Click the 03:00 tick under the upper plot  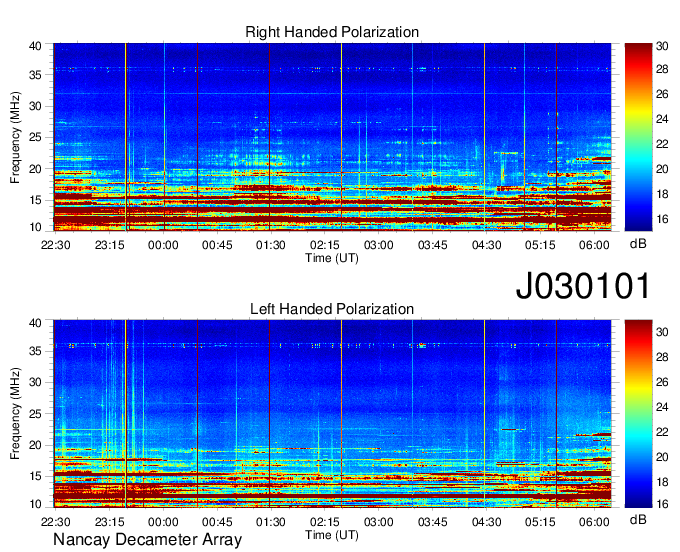click(x=379, y=245)
